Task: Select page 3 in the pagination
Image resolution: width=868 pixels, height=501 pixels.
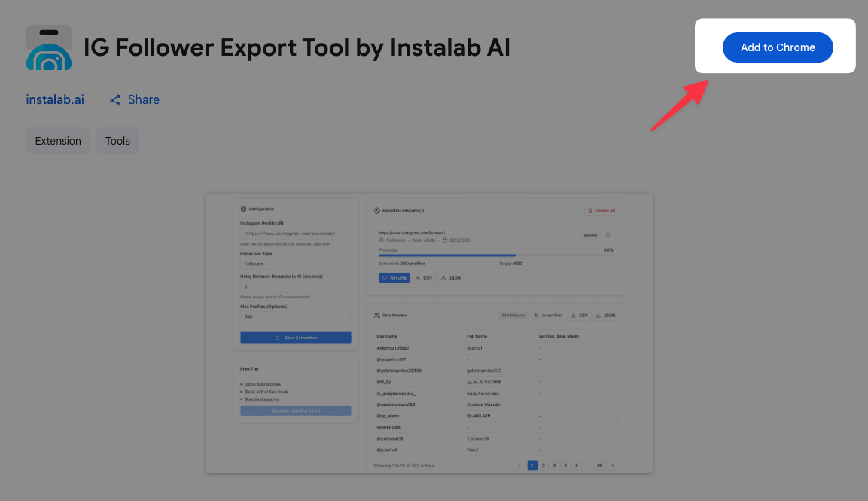Action: point(553,466)
